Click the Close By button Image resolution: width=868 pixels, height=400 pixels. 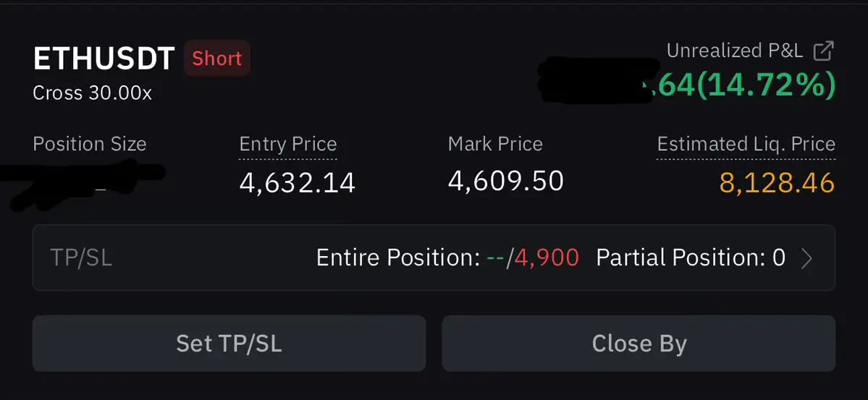[639, 344]
